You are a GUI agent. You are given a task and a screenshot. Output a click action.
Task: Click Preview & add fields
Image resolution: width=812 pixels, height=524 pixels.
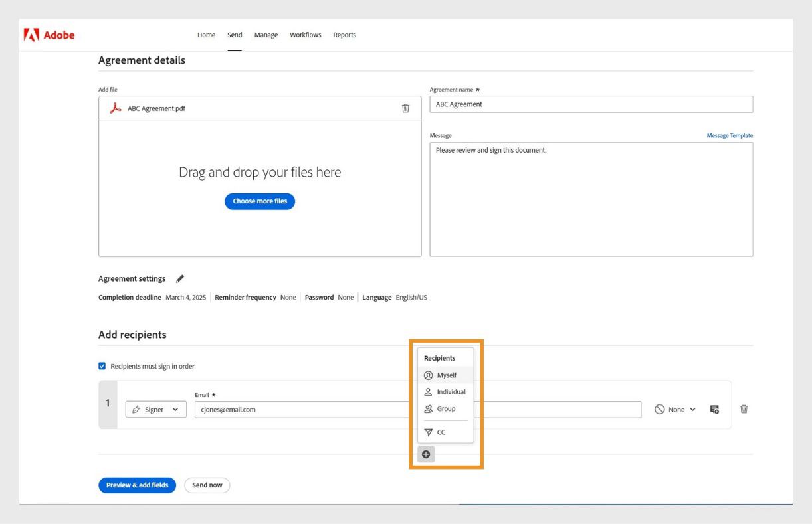tap(137, 485)
